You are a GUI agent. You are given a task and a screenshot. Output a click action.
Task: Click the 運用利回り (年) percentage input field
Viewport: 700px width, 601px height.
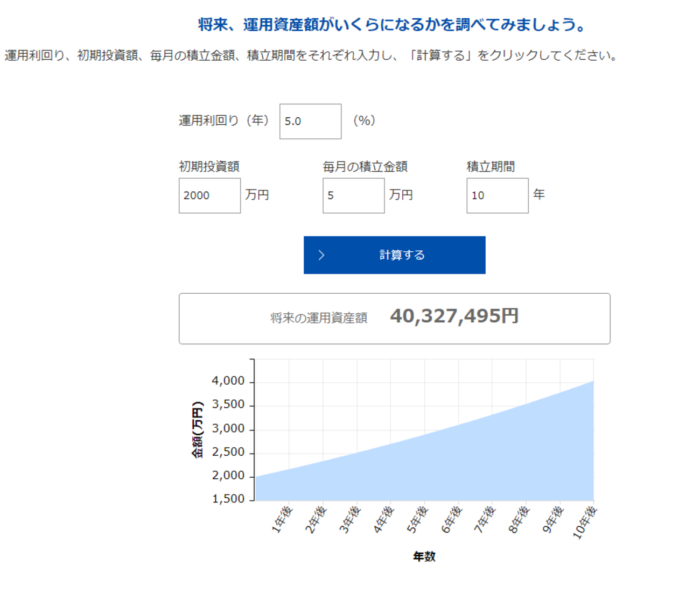click(x=310, y=122)
